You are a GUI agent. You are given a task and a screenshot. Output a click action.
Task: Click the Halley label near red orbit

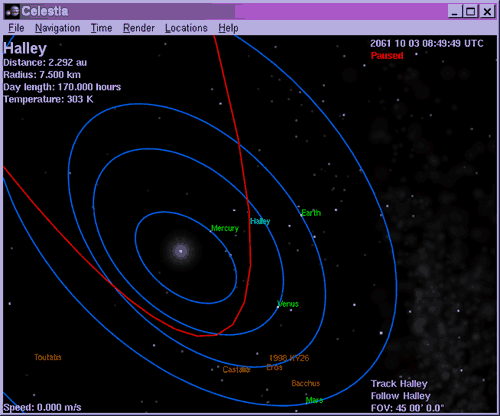coord(260,221)
